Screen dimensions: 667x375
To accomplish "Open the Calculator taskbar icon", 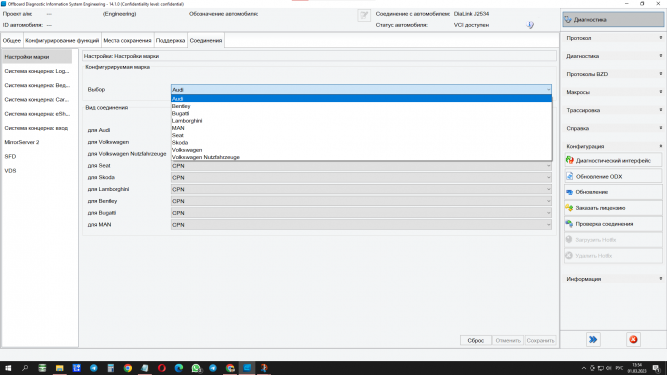I will (x=111, y=368).
